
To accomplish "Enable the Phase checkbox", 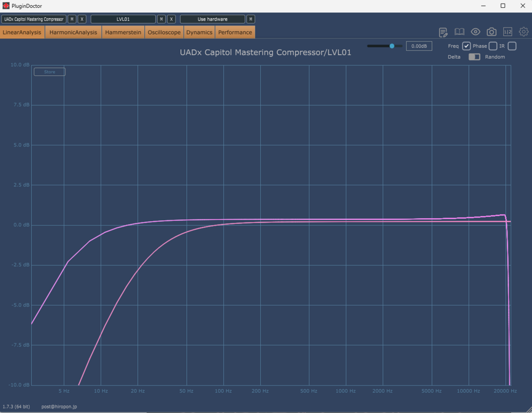I will coord(493,46).
